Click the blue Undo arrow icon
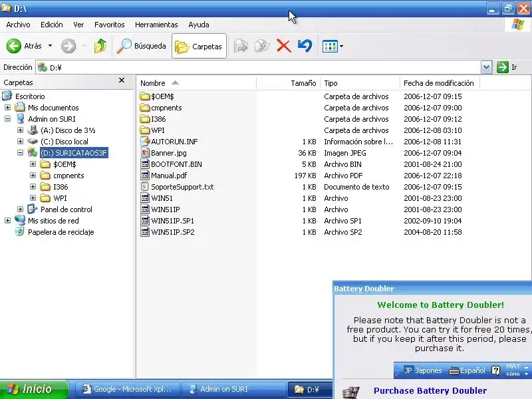The width and height of the screenshot is (532, 399). 305,46
